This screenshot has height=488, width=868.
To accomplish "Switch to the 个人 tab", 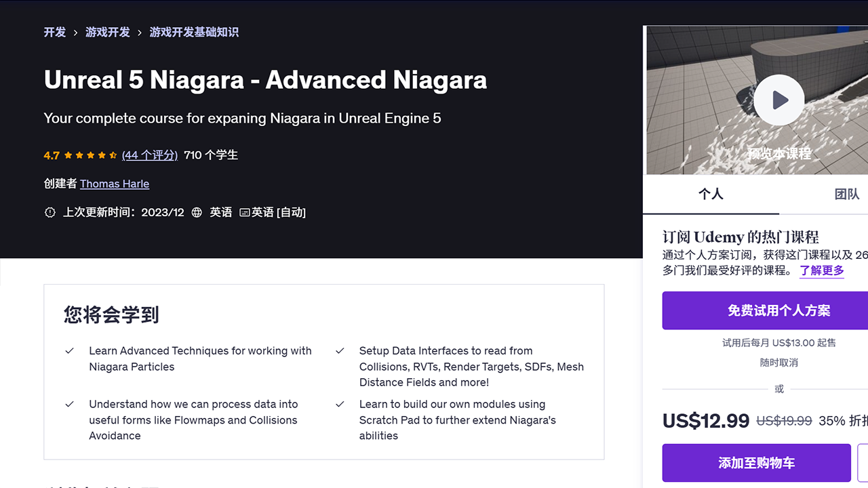I will 711,194.
